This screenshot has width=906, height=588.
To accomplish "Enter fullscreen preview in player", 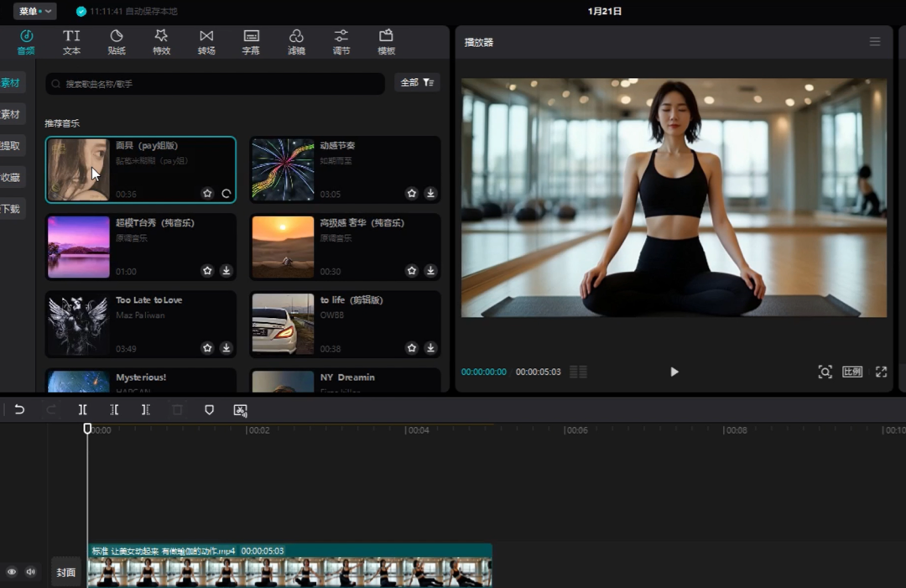I will pyautogui.click(x=881, y=372).
